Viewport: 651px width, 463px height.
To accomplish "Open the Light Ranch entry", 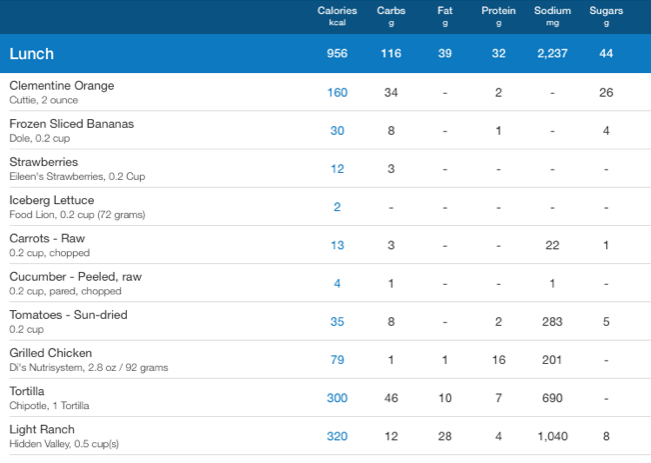I will click(42, 428).
